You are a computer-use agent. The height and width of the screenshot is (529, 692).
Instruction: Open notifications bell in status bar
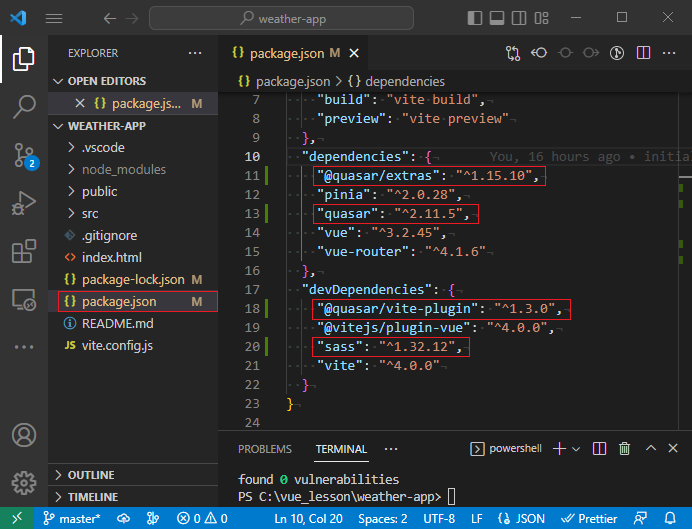tap(670, 518)
